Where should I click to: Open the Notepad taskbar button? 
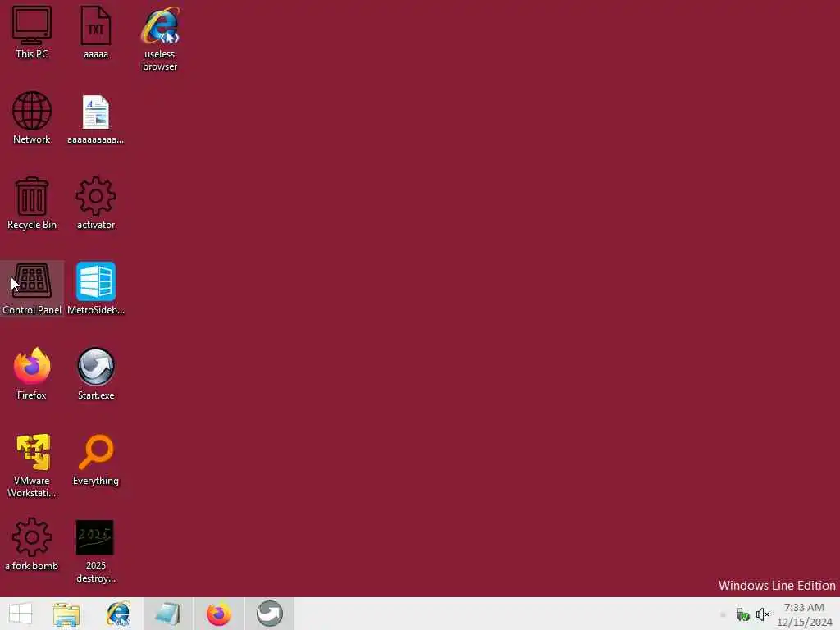(167, 614)
